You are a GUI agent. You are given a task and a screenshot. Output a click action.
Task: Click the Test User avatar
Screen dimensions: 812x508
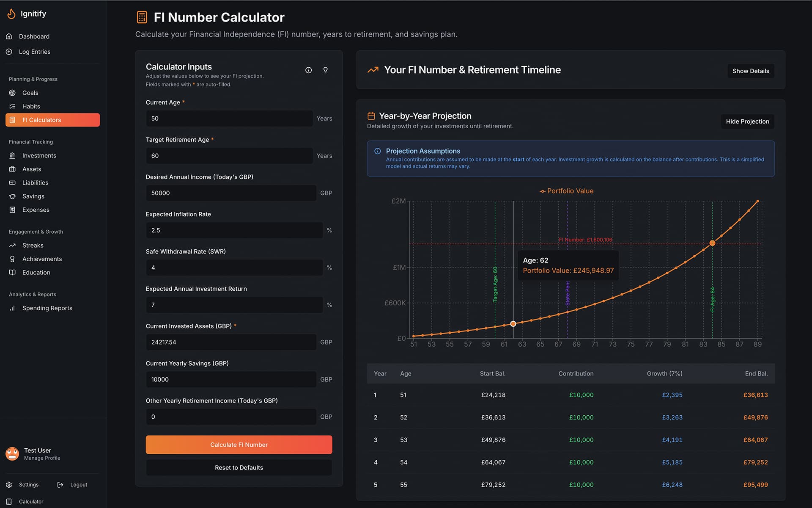click(12, 454)
